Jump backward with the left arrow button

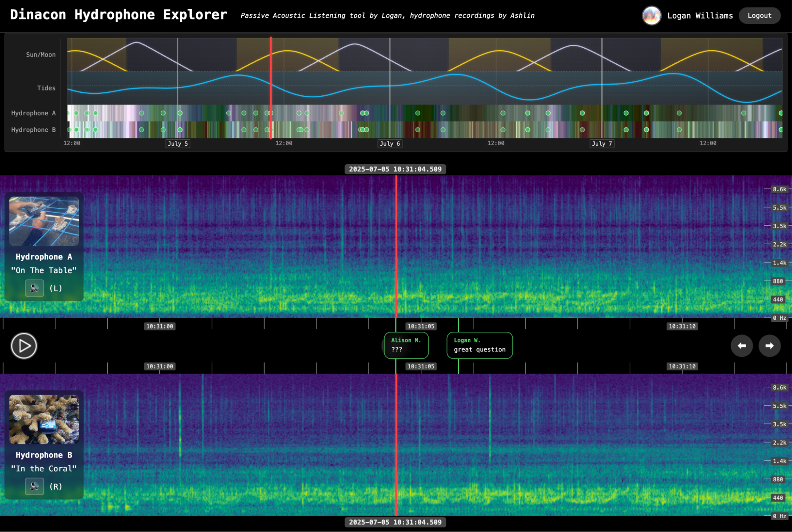pos(742,346)
